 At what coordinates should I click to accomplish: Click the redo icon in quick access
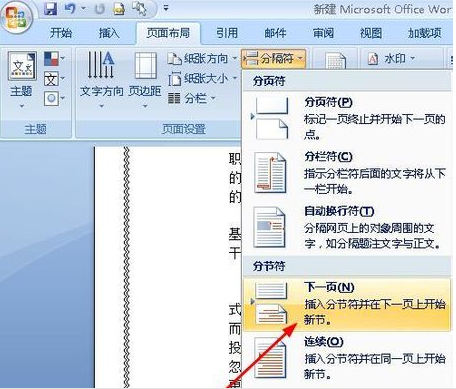tap(99, 9)
